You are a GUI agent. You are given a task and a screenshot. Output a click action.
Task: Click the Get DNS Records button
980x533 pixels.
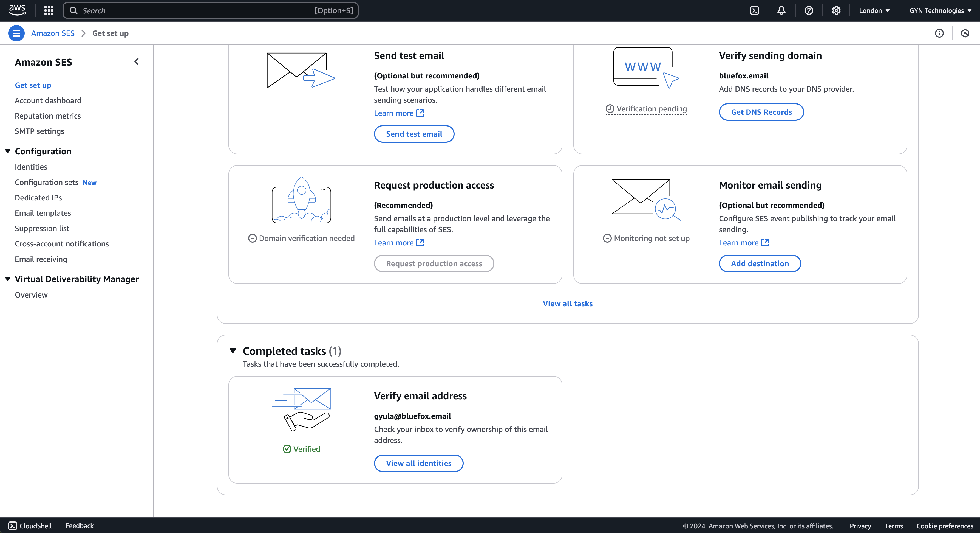coord(761,111)
